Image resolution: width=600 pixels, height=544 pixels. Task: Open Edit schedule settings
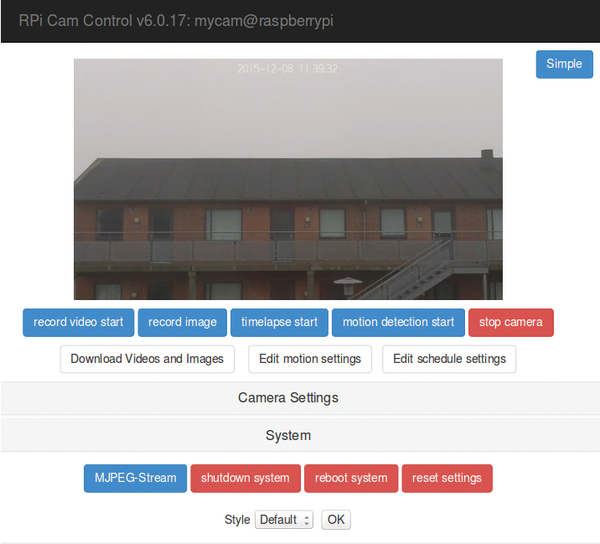coord(449,359)
